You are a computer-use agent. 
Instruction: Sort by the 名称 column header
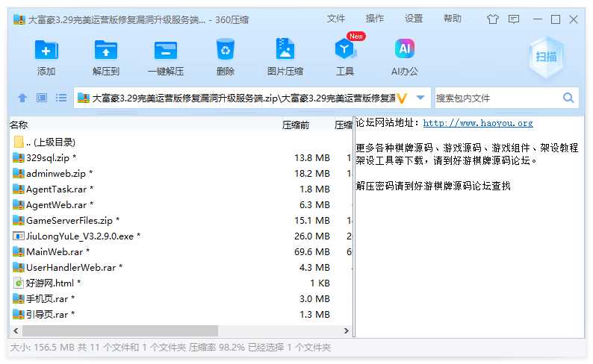(x=19, y=125)
